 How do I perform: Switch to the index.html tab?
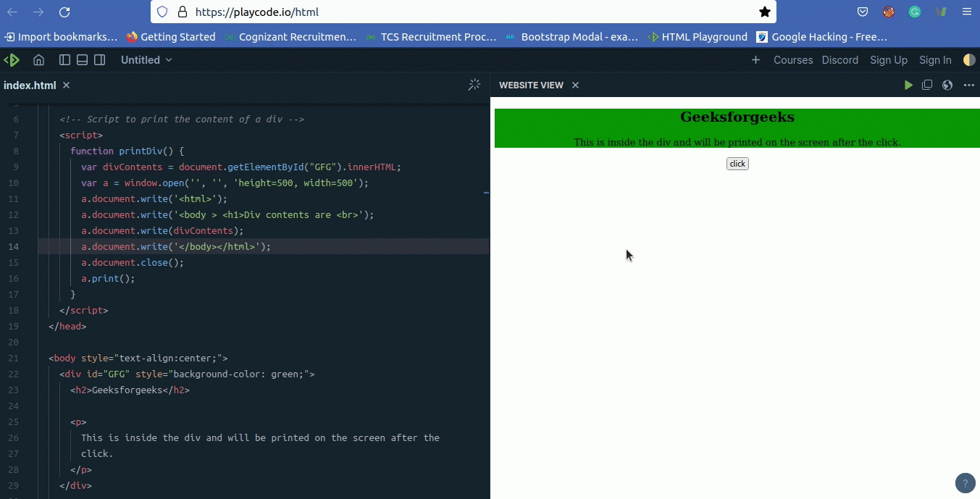(30, 85)
